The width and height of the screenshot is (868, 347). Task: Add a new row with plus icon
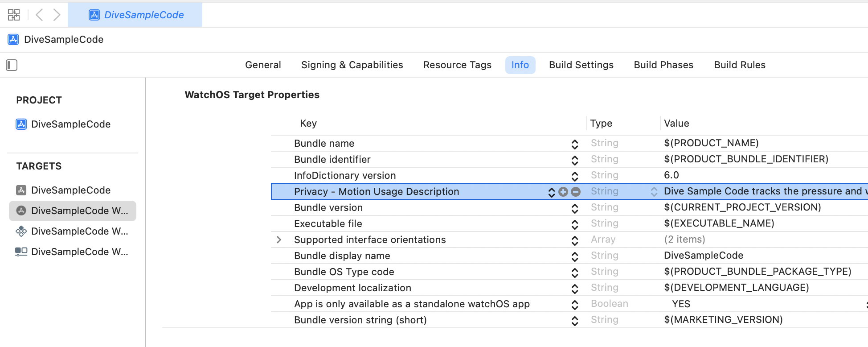[x=563, y=192]
